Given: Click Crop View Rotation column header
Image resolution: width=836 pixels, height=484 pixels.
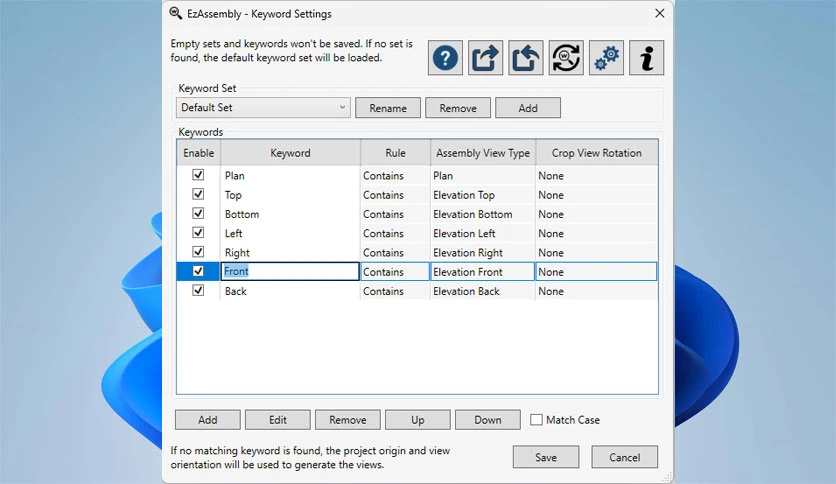Looking at the screenshot, I should pyautogui.click(x=597, y=153).
